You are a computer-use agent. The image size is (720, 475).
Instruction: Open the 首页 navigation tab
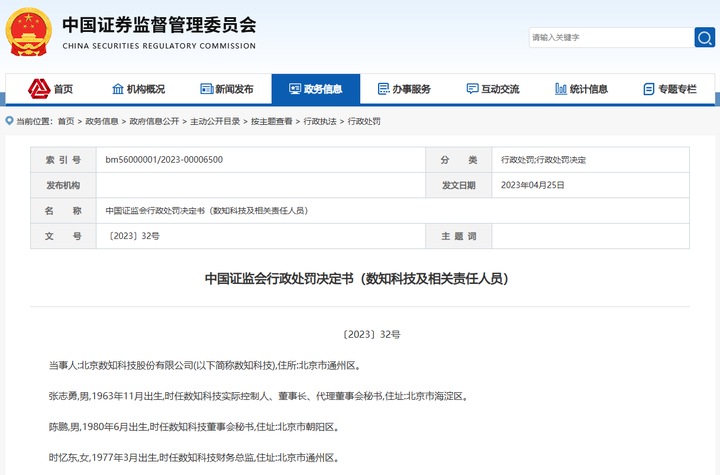(51, 89)
